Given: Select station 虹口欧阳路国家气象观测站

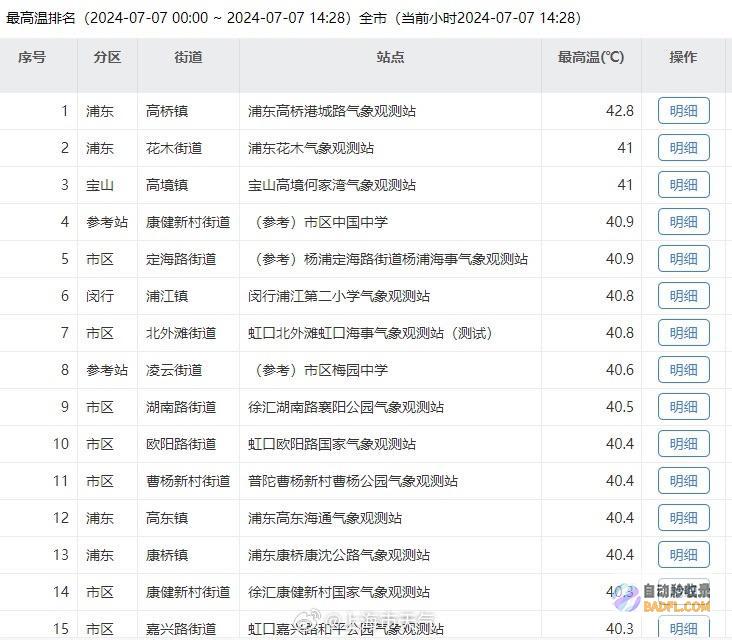Looking at the screenshot, I should point(332,444).
